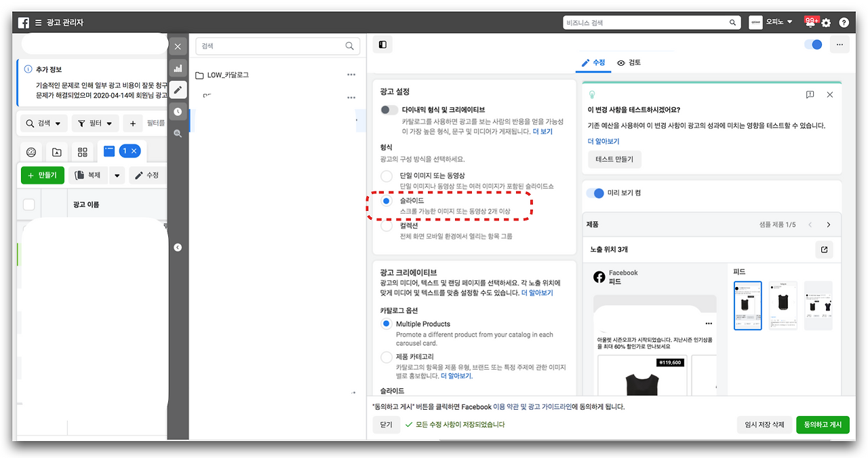The image size is (868, 458).
Task: Select the dashboard gauge tab icon
Action: click(31, 152)
